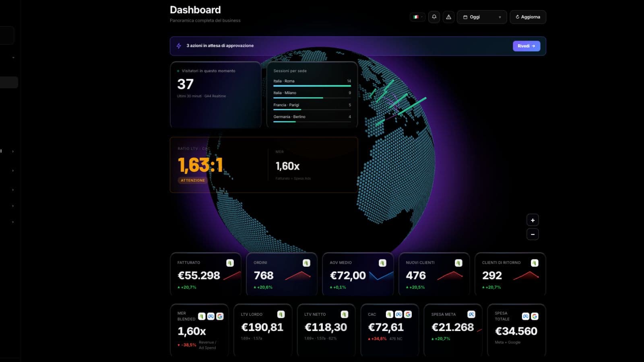Click the Shopify icon on MER Blended card
Screen dimensions: 644x362
click(x=202, y=316)
